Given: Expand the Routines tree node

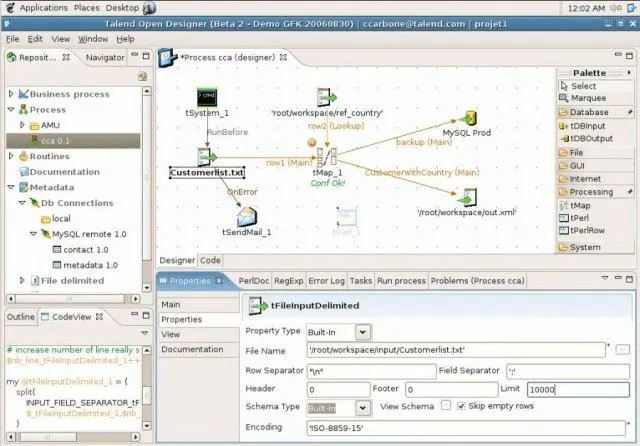Looking at the screenshot, I should (x=11, y=156).
